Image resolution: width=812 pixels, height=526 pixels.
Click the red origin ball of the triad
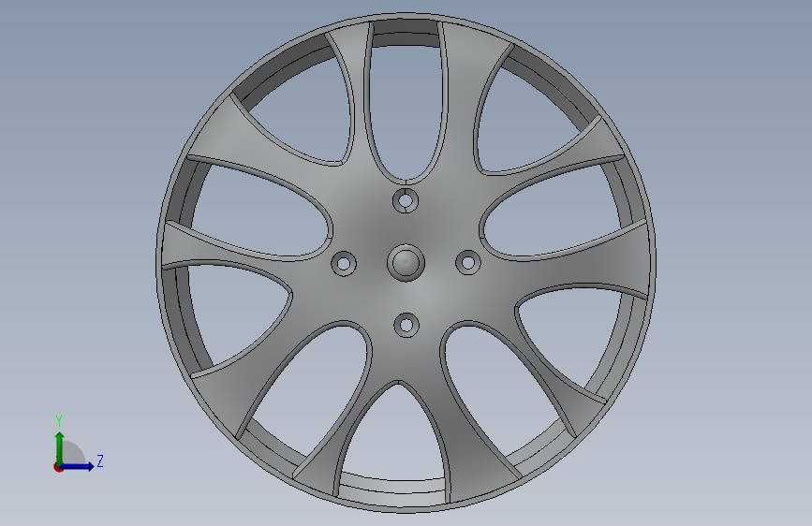coord(58,467)
